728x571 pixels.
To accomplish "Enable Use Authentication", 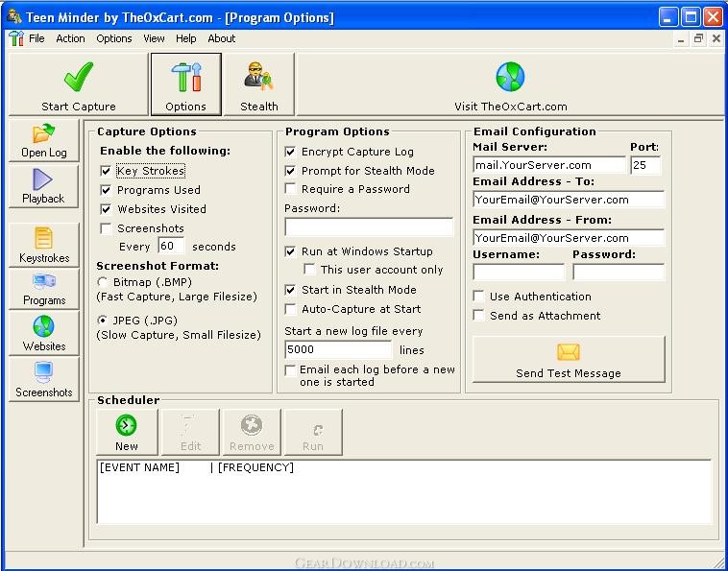I will [478, 297].
